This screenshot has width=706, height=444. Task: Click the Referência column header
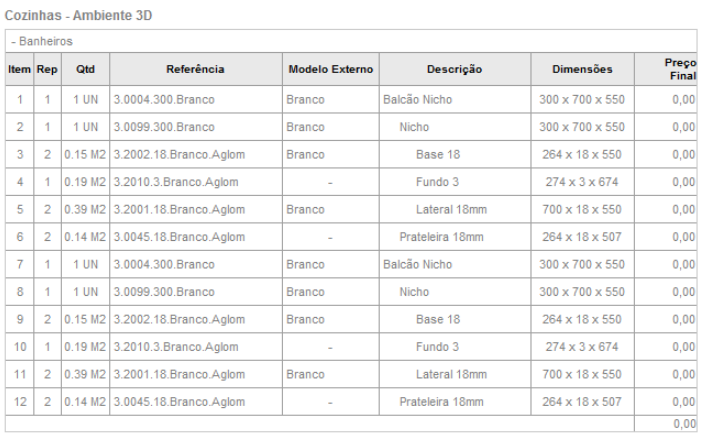[x=195, y=69]
